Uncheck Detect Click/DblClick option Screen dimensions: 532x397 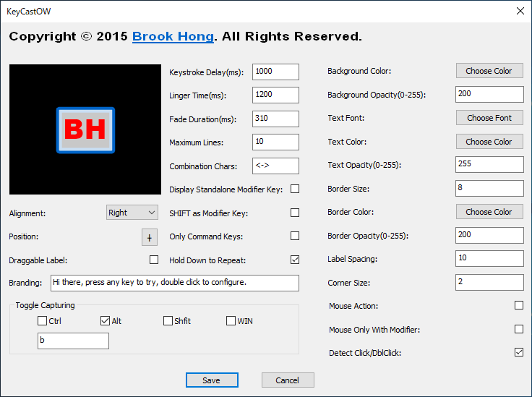pyautogui.click(x=519, y=352)
